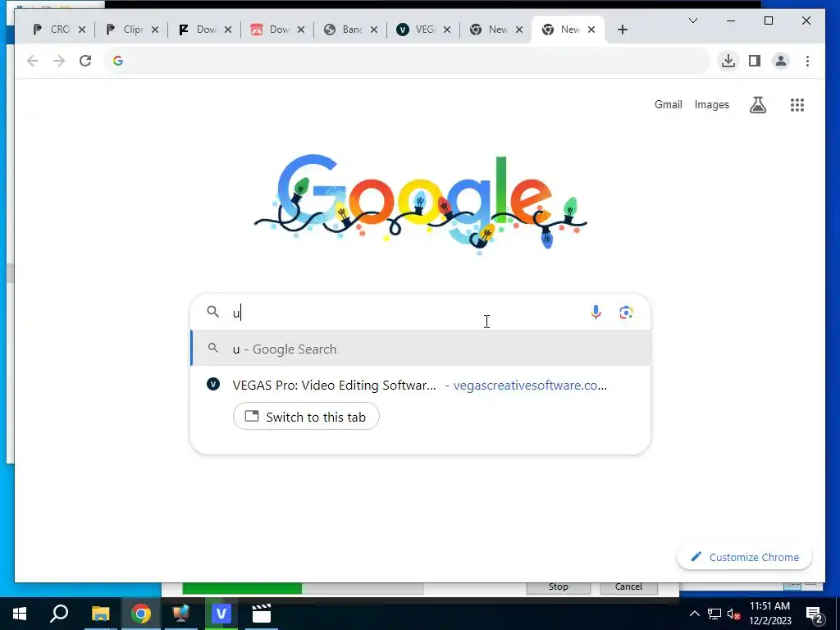The image size is (840, 630).
Task: Open a new tab with plus button
Action: click(x=622, y=30)
